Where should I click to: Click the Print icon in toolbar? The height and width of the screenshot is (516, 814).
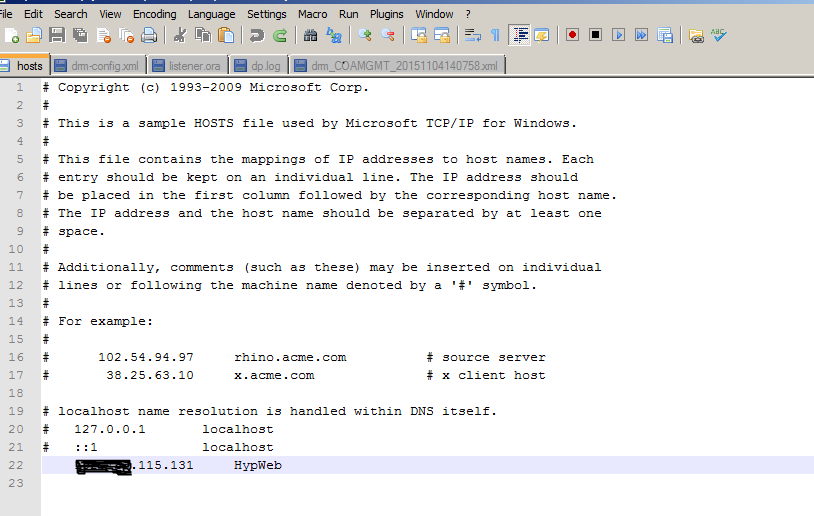(149, 36)
